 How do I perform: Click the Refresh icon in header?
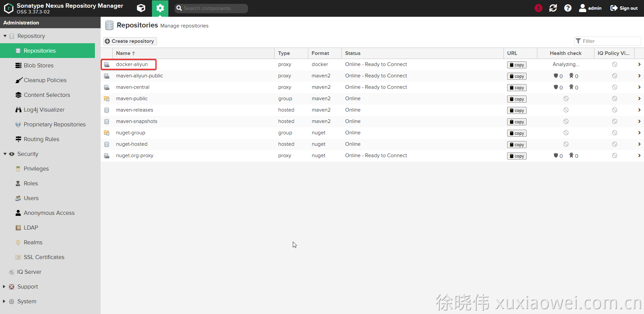tap(553, 8)
